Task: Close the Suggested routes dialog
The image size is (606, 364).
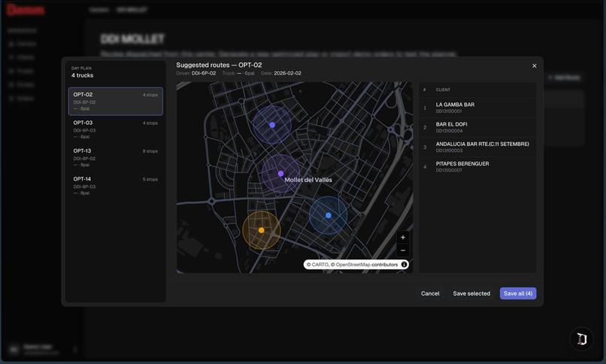Action: tap(534, 65)
